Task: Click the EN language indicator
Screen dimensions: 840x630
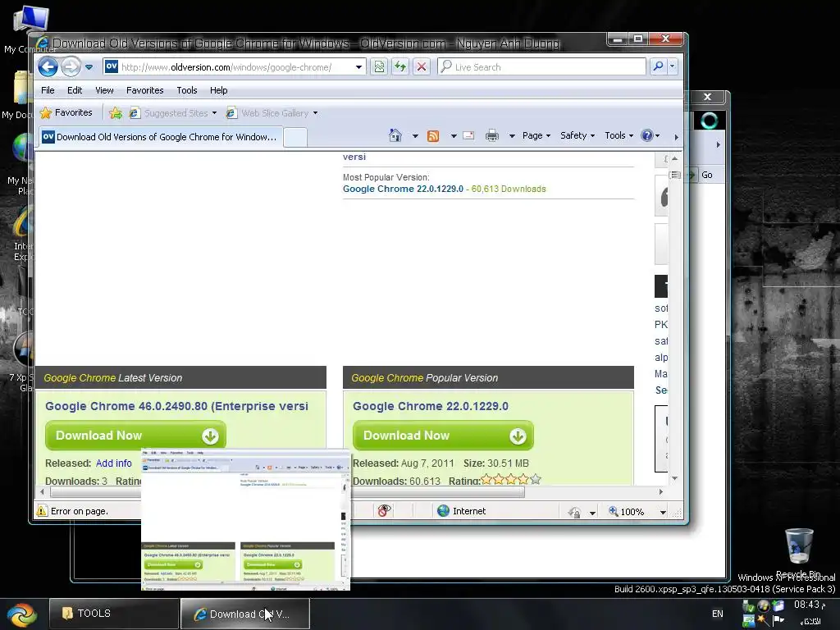Action: (x=717, y=614)
